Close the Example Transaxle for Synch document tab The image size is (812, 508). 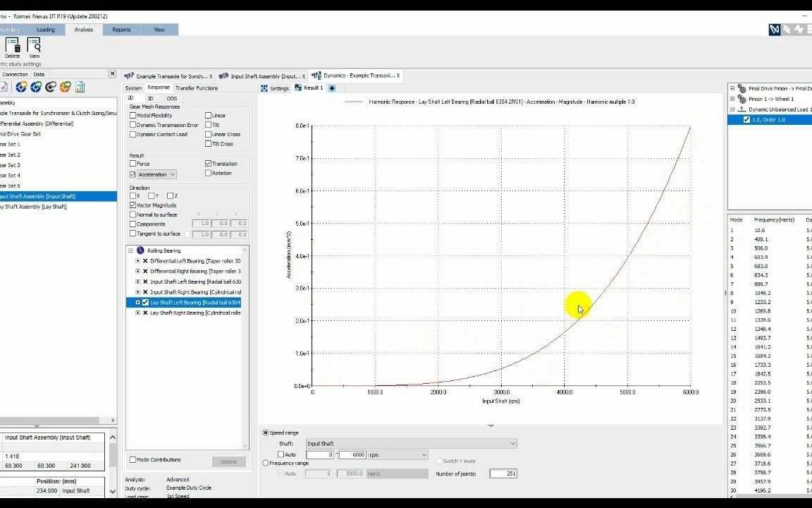pos(211,76)
